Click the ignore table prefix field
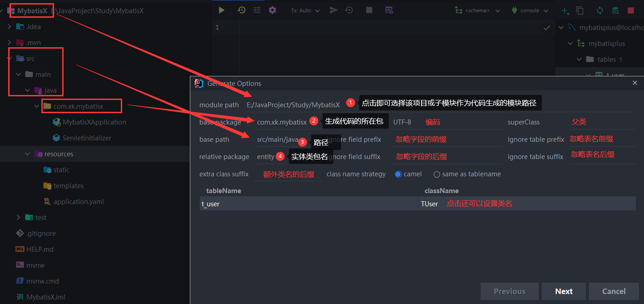 [602, 139]
